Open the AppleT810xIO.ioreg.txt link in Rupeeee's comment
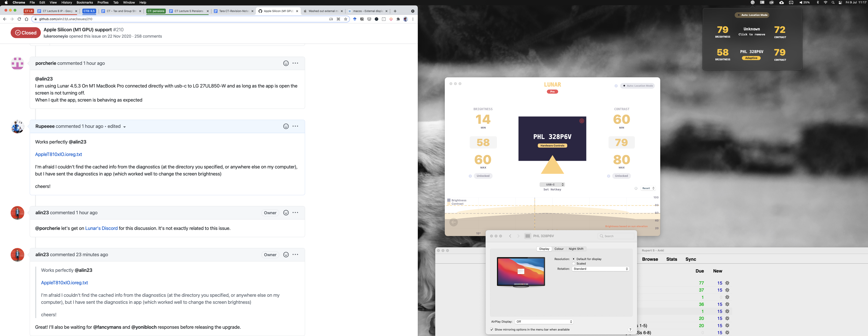The image size is (868, 336). pyautogui.click(x=59, y=154)
